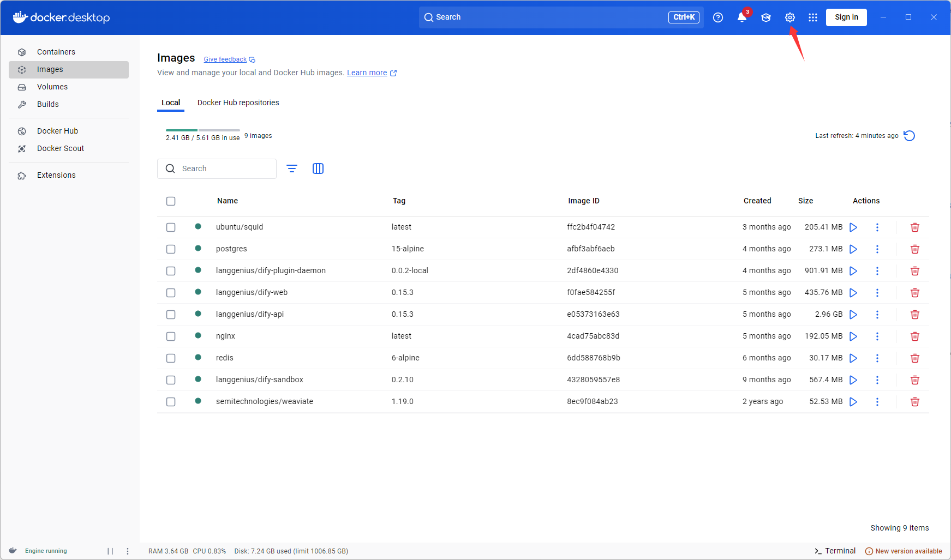Delete the redis image
Image resolution: width=951 pixels, height=560 pixels.
pyautogui.click(x=915, y=358)
